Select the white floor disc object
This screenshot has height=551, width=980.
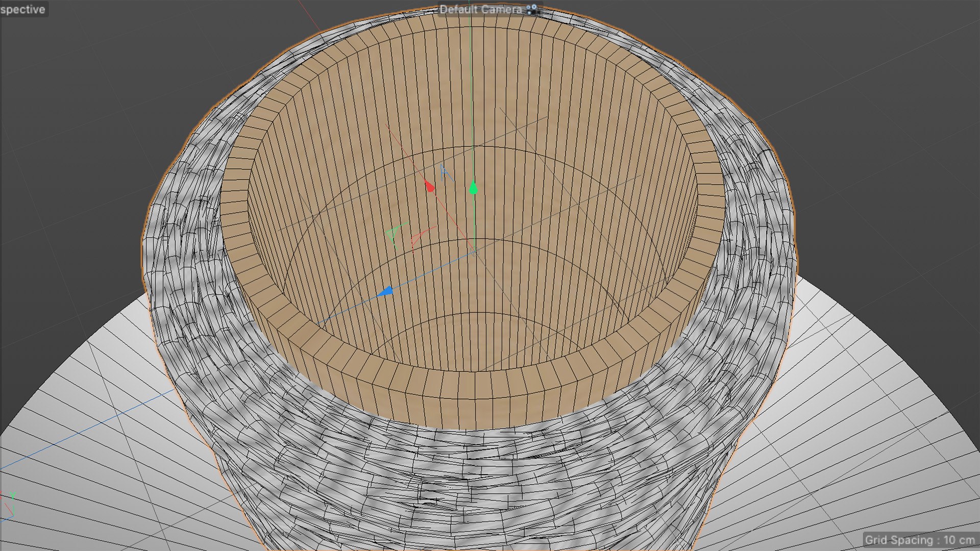tap(868, 408)
